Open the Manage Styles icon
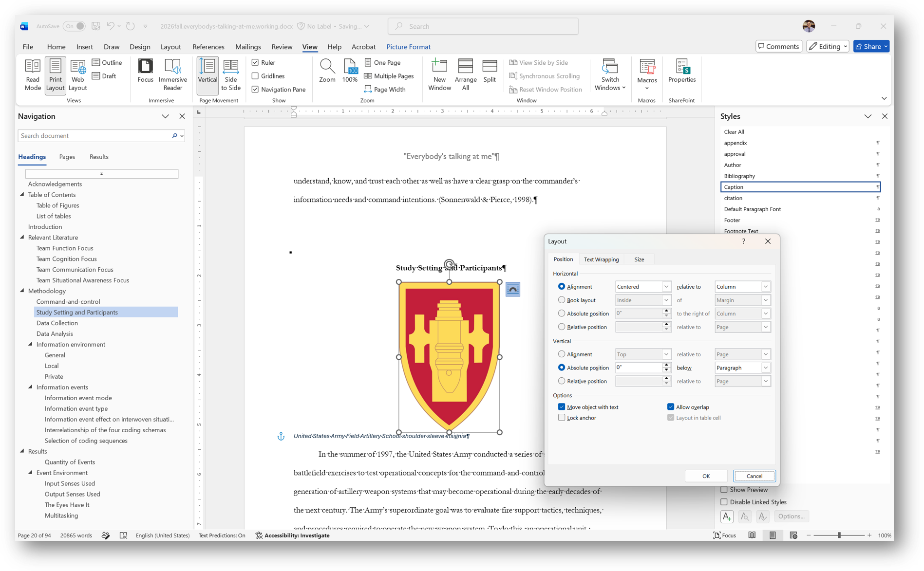The width and height of the screenshot is (924, 571). point(762,516)
